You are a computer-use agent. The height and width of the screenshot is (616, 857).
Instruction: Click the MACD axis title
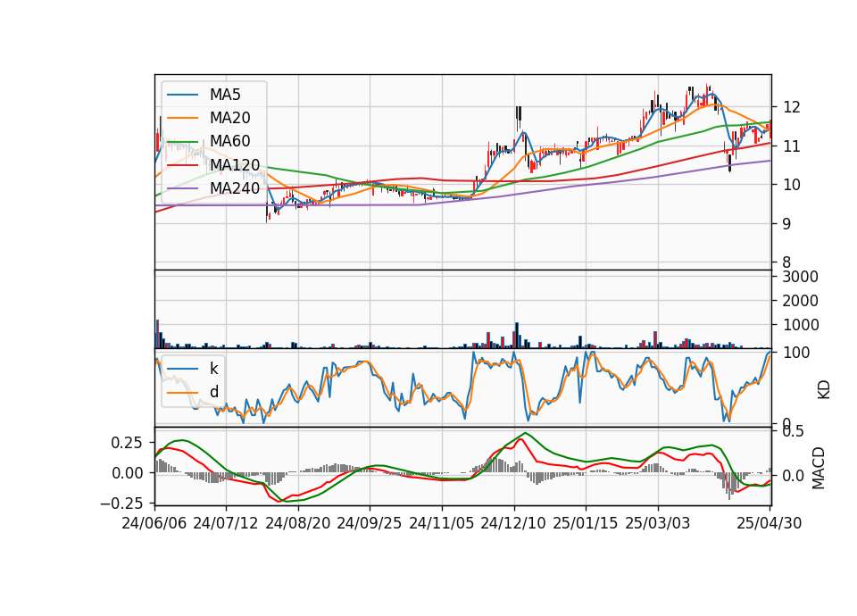click(x=819, y=468)
